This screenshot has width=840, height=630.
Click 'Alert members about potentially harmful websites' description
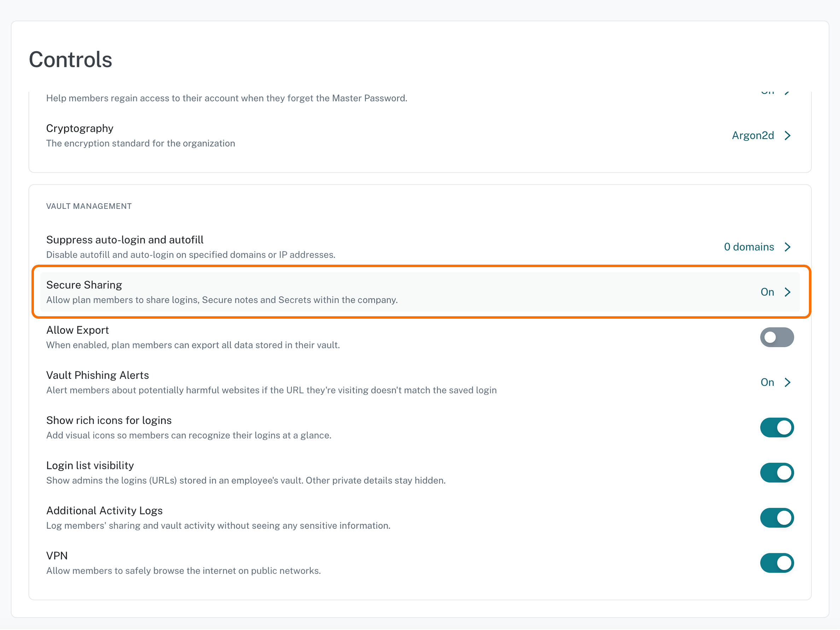(272, 390)
